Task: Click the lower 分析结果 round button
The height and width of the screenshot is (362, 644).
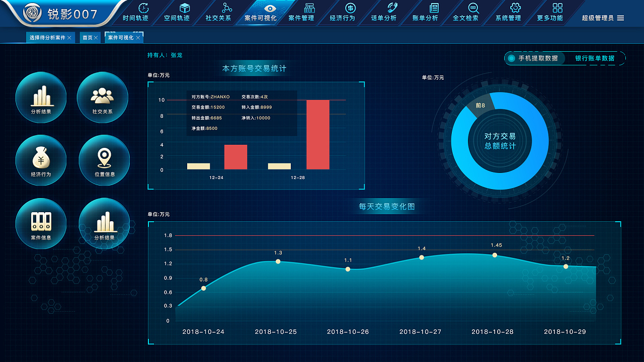Action: [104, 223]
